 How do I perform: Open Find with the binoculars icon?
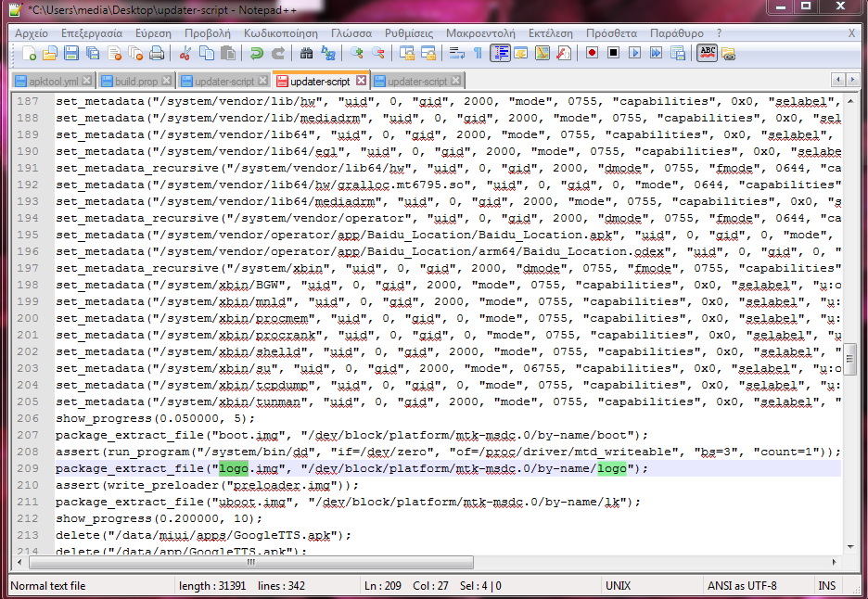coord(307,53)
